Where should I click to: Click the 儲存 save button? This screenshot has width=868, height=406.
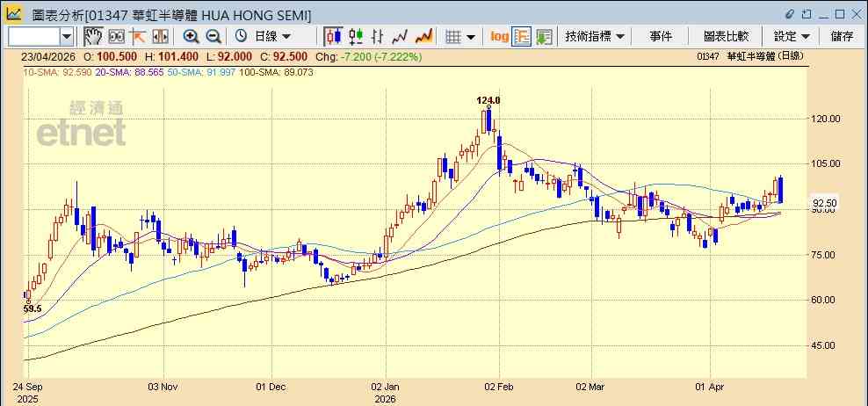(x=842, y=37)
